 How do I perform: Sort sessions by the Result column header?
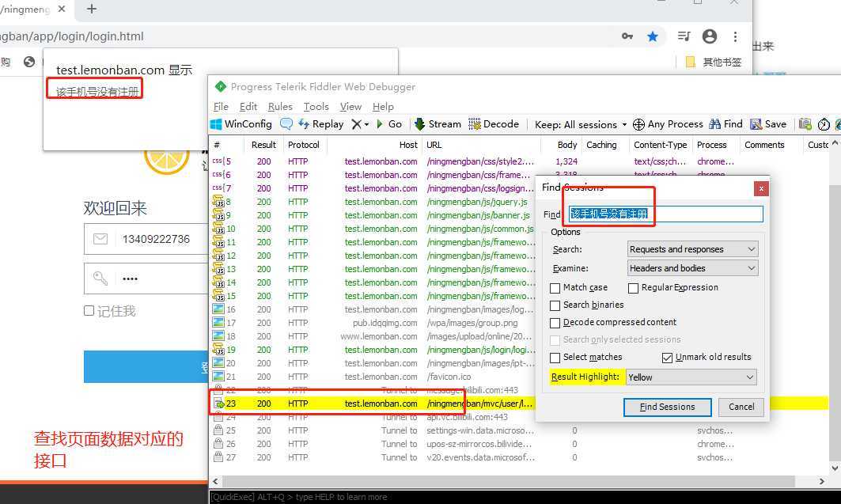click(x=263, y=145)
